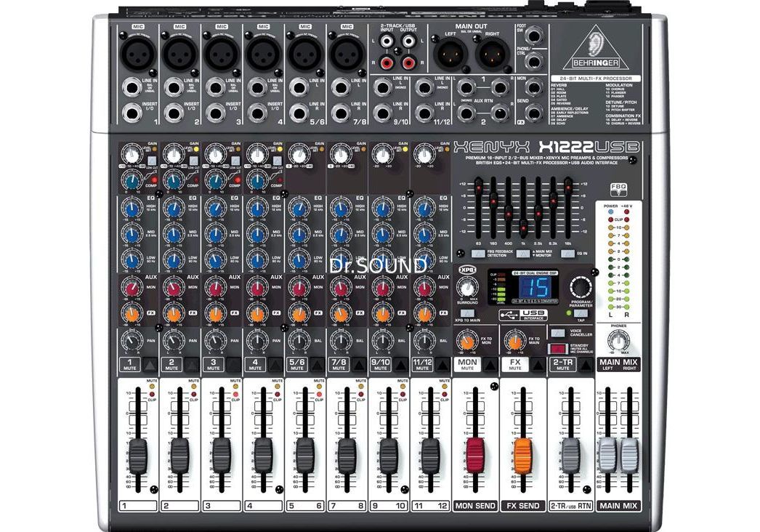Click the XPQ SURROUND knob
Image resolution: width=760 pixels, height=532 pixels.
tap(467, 287)
